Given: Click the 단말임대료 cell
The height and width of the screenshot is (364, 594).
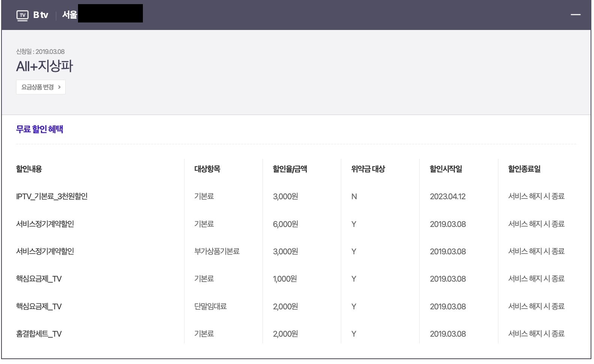Looking at the screenshot, I should (x=210, y=306).
